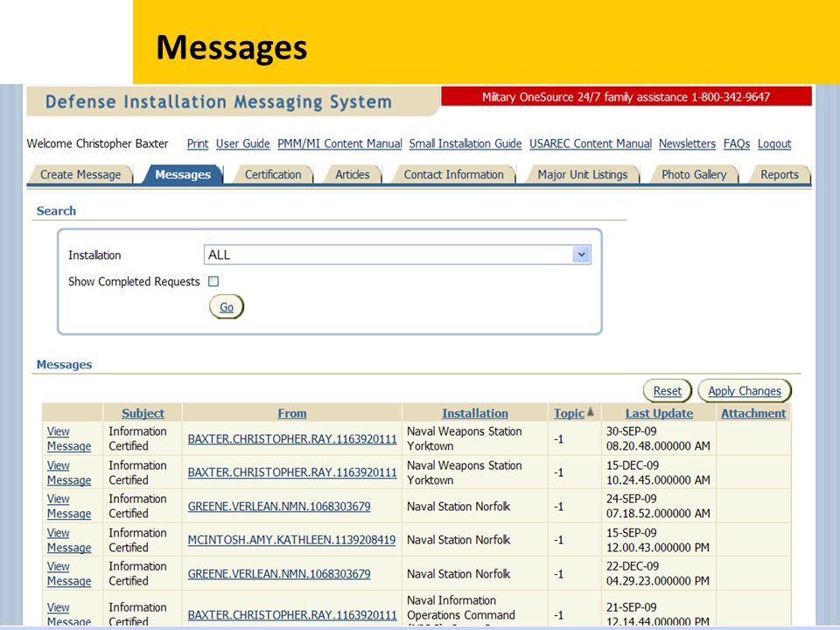Open the Certification tab
The height and width of the screenshot is (630, 840).
pyautogui.click(x=273, y=175)
